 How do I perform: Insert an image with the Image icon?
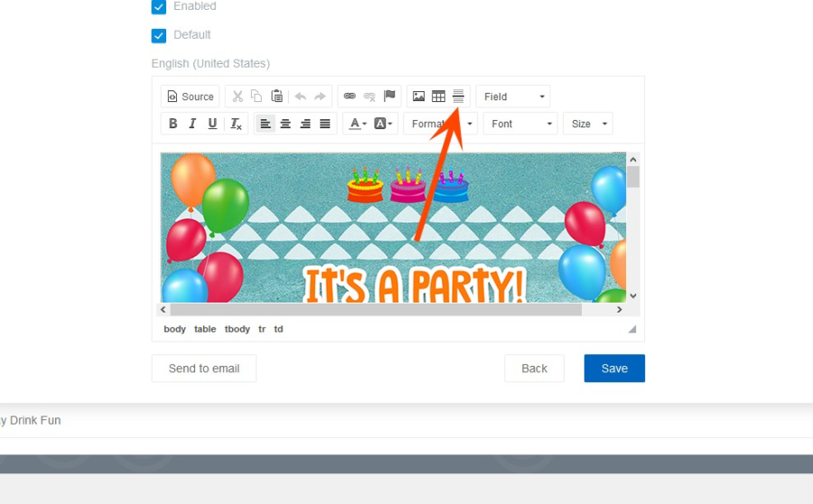(x=418, y=97)
